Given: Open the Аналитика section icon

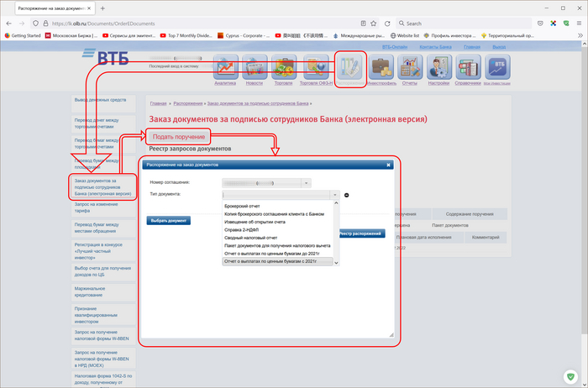Looking at the screenshot, I should point(225,67).
